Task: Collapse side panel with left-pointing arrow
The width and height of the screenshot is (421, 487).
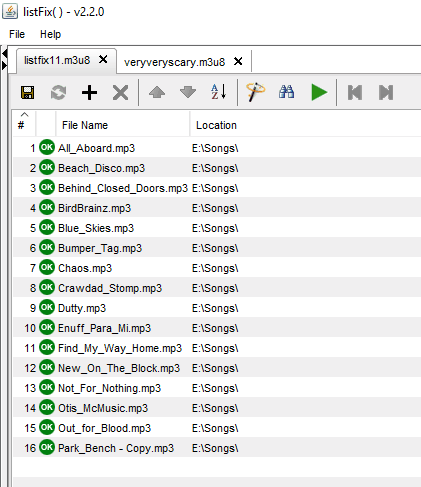Action: tap(4, 53)
